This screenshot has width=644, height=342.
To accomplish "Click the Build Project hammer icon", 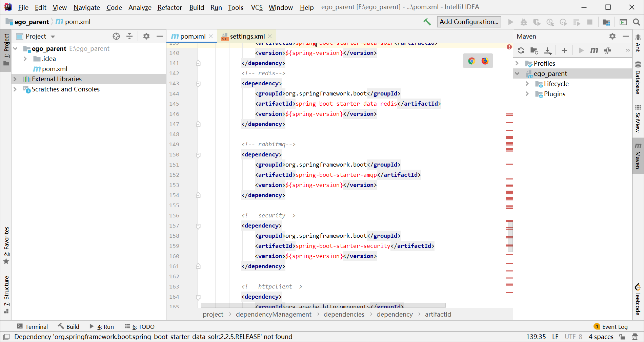I will [x=427, y=22].
